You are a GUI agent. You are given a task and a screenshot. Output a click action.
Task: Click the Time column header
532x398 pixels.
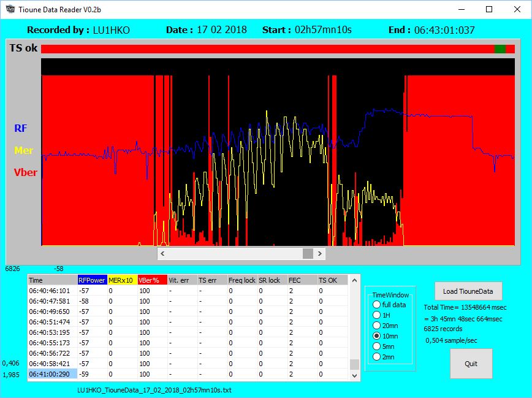click(53, 280)
